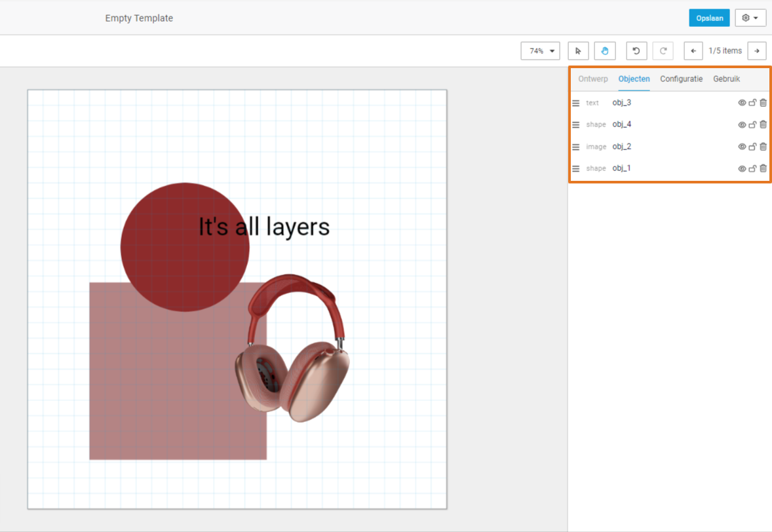Image resolution: width=772 pixels, height=532 pixels.
Task: Click the 1/5 items counter
Action: (725, 50)
